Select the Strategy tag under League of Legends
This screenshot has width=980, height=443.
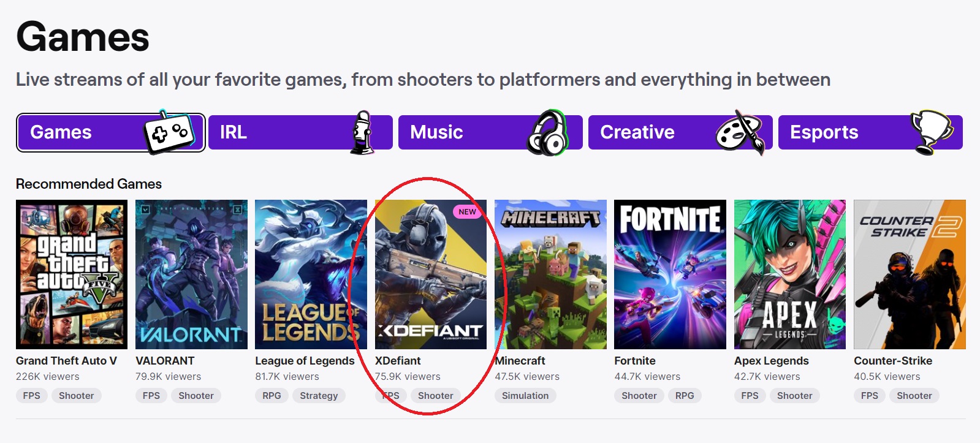pos(319,396)
